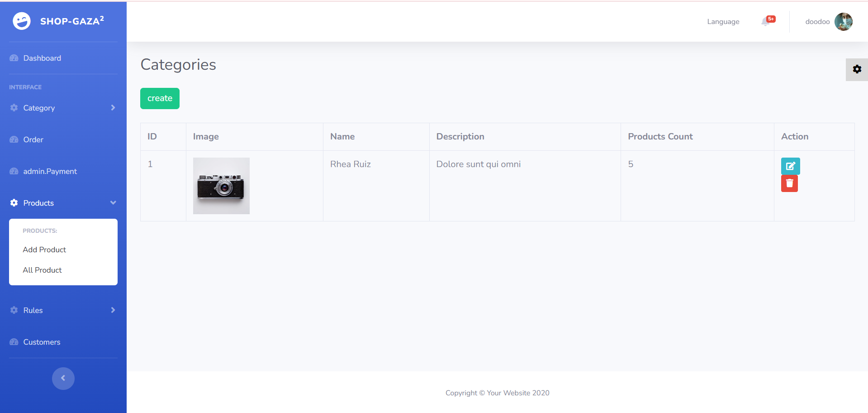The width and height of the screenshot is (868, 413).
Task: Open the Add Product link
Action: coord(44,250)
